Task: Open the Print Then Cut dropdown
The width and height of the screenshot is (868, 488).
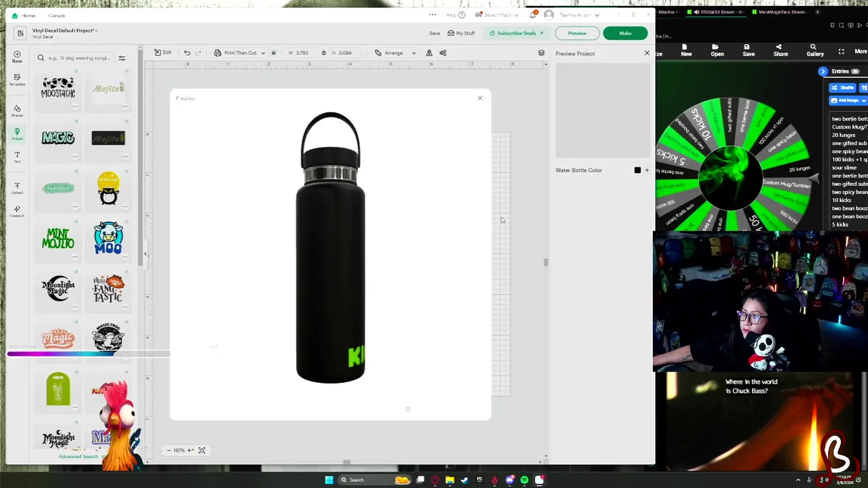Action: [239, 53]
